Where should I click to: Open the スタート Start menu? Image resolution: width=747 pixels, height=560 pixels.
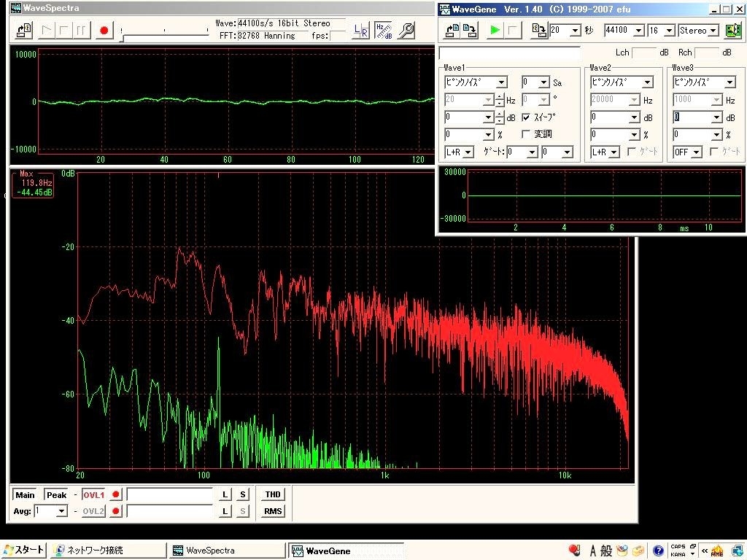[x=23, y=551]
